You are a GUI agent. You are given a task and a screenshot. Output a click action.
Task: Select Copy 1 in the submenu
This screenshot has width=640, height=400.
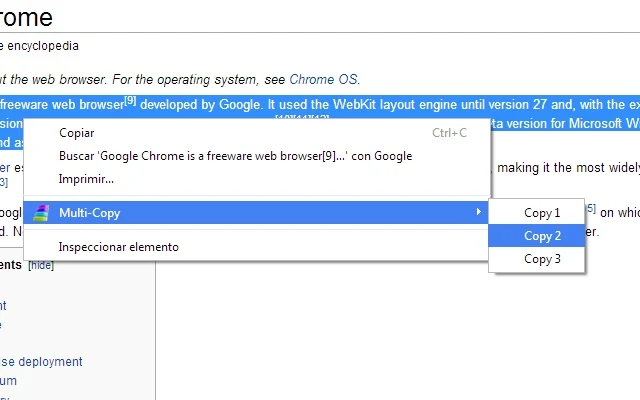[542, 213]
